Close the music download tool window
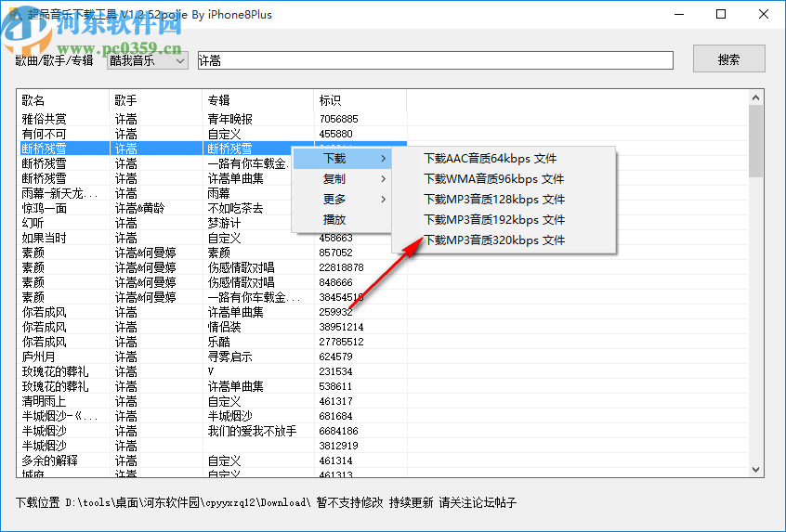Image resolution: width=786 pixels, height=532 pixels. (x=764, y=15)
